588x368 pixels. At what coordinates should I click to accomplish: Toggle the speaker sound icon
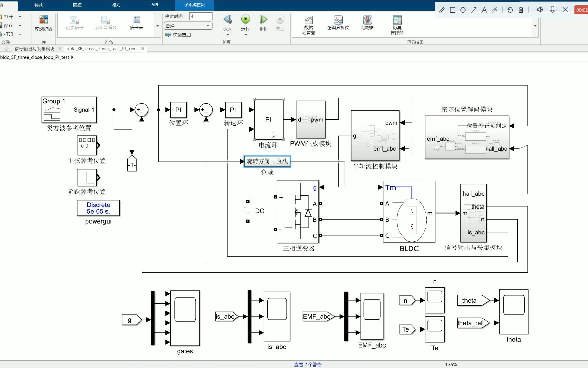pos(540,10)
